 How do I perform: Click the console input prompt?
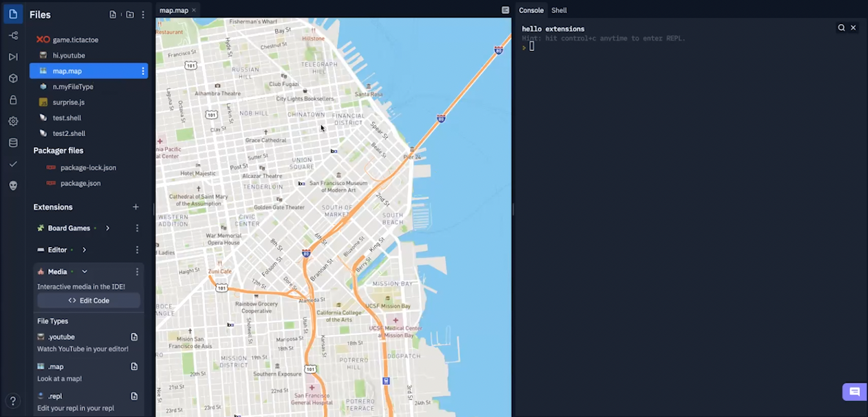point(533,45)
